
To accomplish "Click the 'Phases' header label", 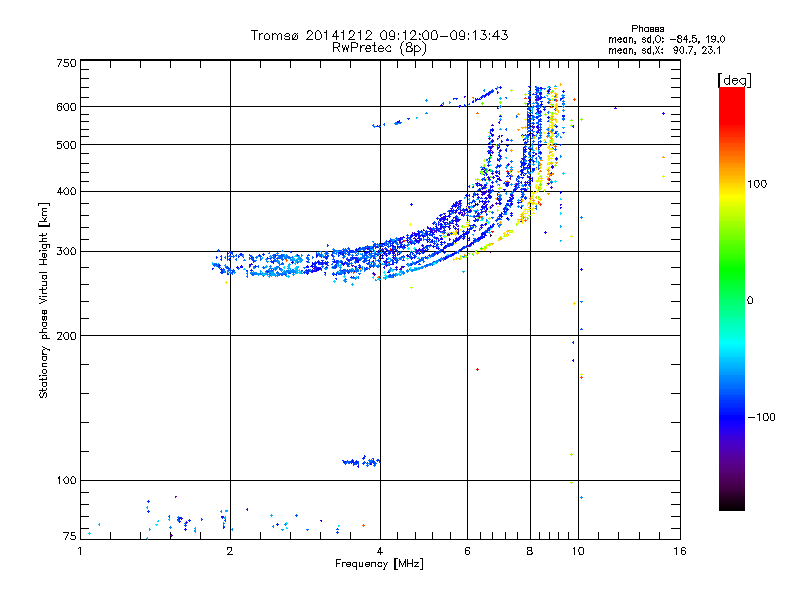I will (x=647, y=29).
